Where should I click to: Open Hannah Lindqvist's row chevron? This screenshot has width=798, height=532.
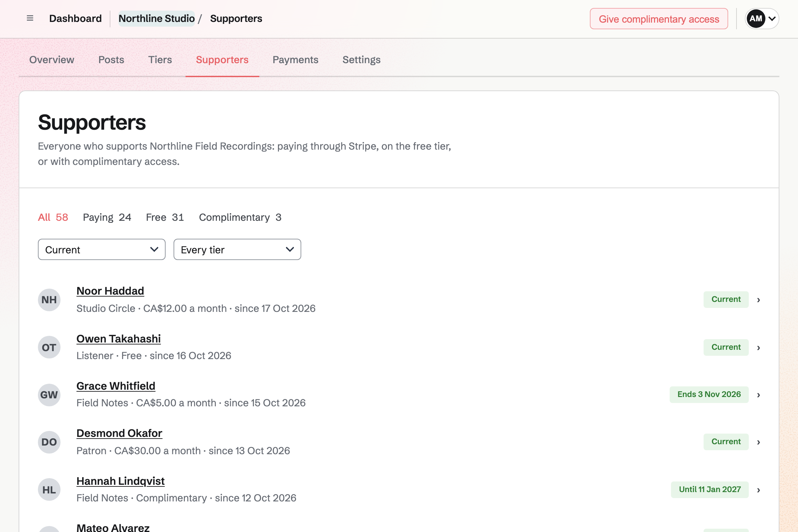coord(758,490)
